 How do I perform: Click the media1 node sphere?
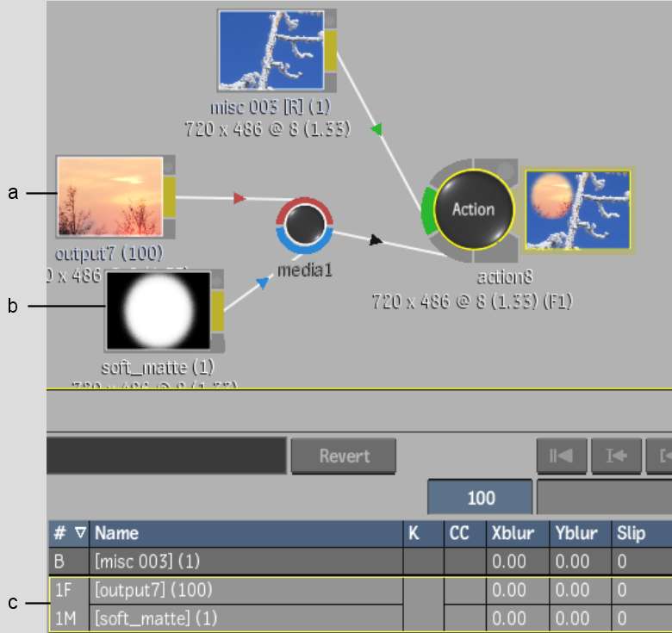(306, 224)
